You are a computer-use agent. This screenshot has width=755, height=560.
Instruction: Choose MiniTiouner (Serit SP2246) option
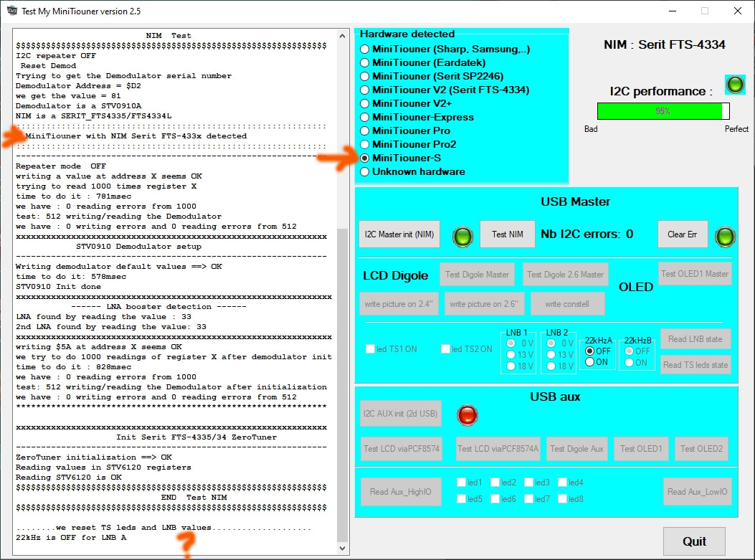[364, 76]
